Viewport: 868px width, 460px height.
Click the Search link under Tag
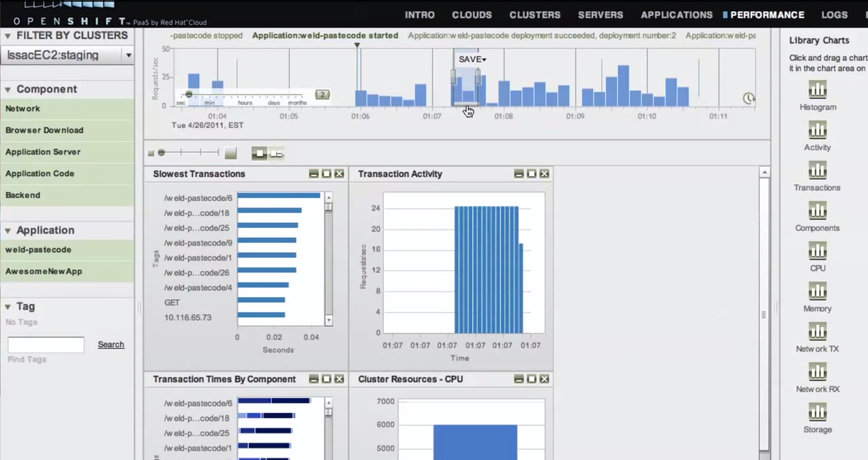(111, 344)
